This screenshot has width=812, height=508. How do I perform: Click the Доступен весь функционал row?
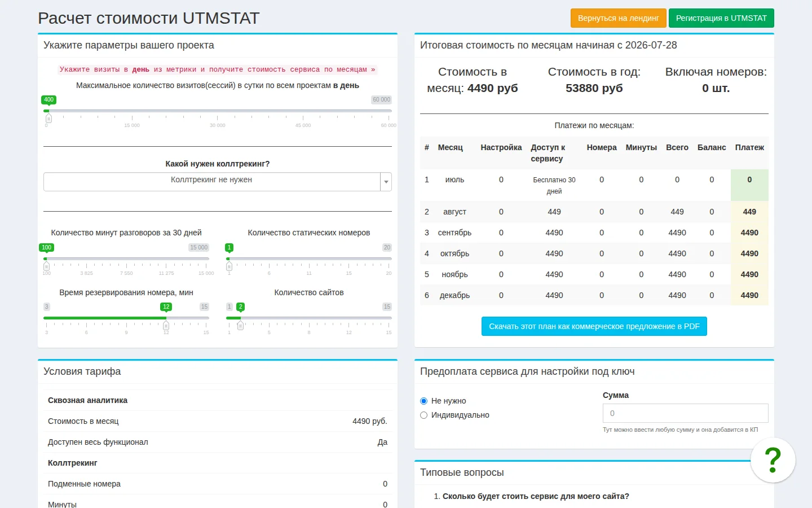point(218,442)
